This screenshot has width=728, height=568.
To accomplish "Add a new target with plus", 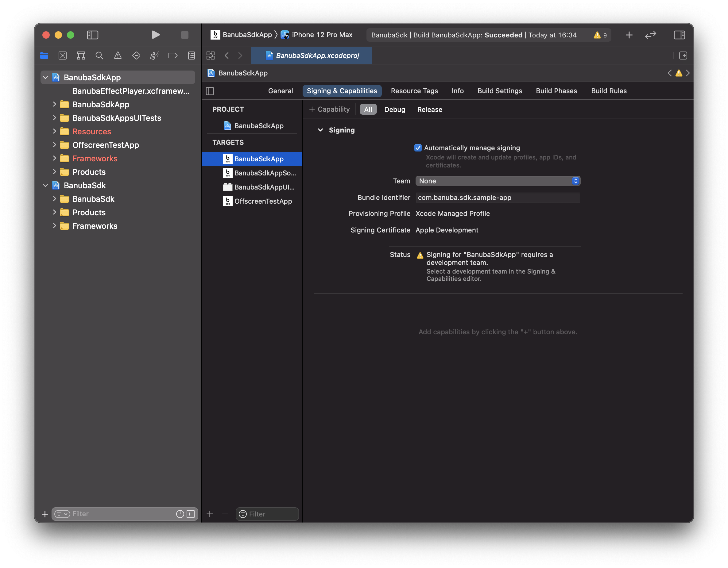I will pos(210,514).
